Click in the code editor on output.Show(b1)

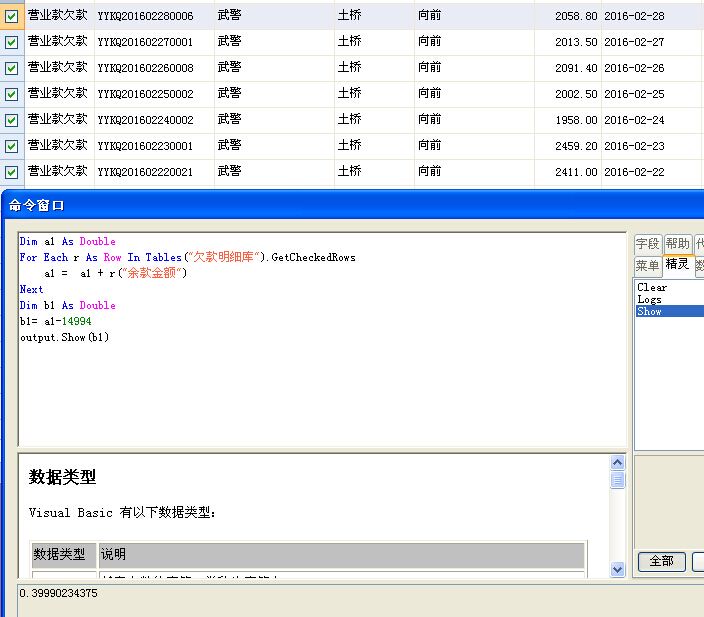click(x=64, y=337)
